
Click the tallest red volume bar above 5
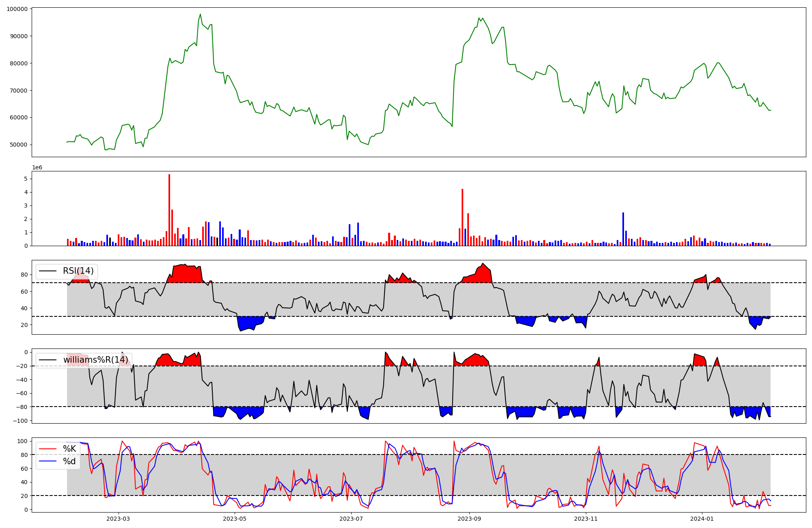169,210
